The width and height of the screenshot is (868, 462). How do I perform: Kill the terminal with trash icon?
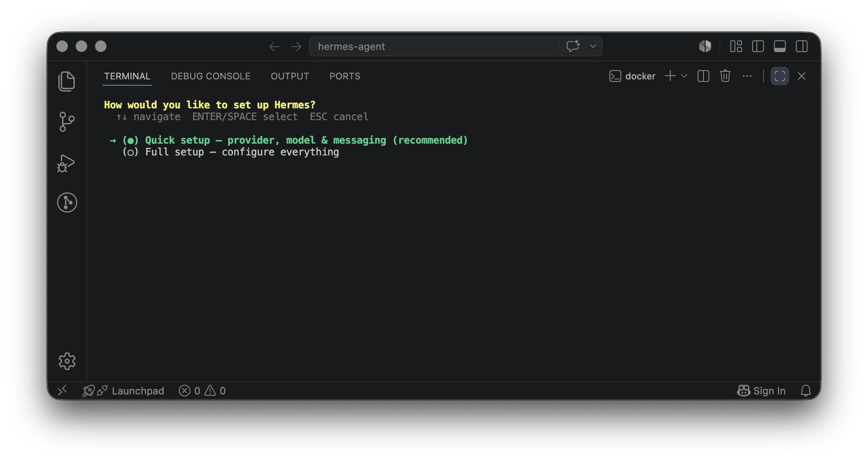(725, 76)
